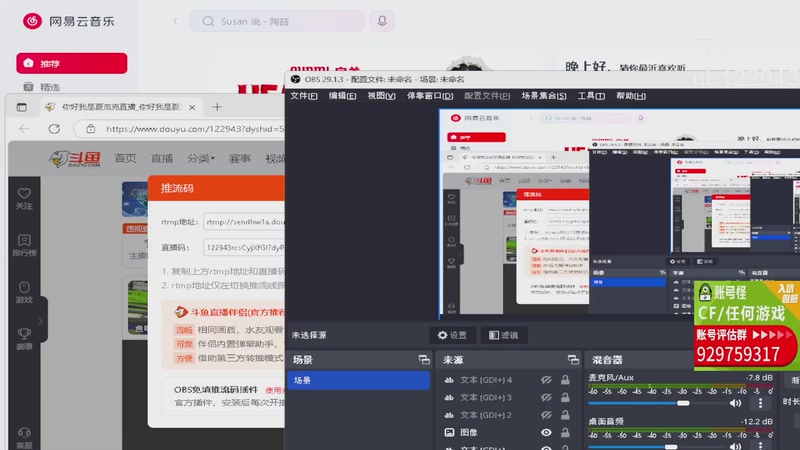Open the browser tab actions icon
The height and width of the screenshot is (450, 800).
click(x=21, y=107)
